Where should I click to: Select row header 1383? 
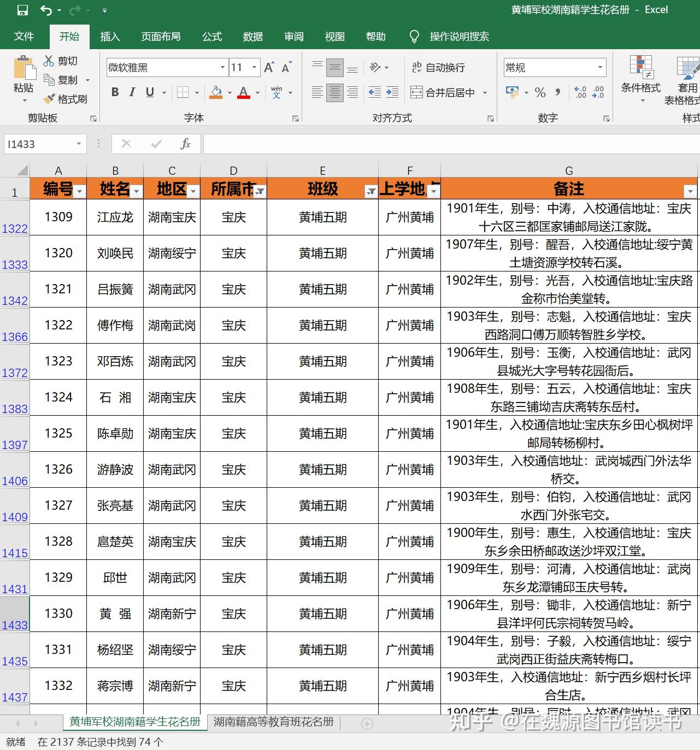15,398
